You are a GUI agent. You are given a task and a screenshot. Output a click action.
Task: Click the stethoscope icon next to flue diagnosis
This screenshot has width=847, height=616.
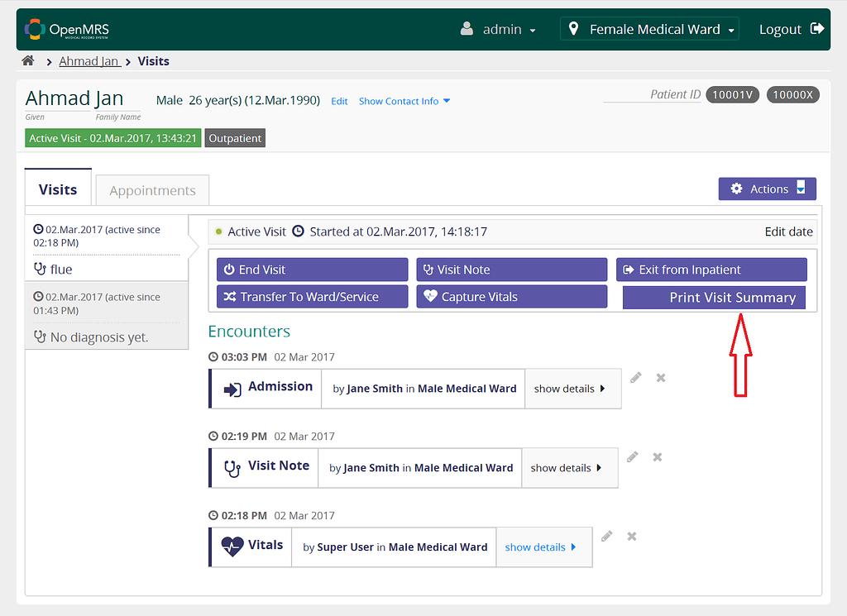(41, 269)
